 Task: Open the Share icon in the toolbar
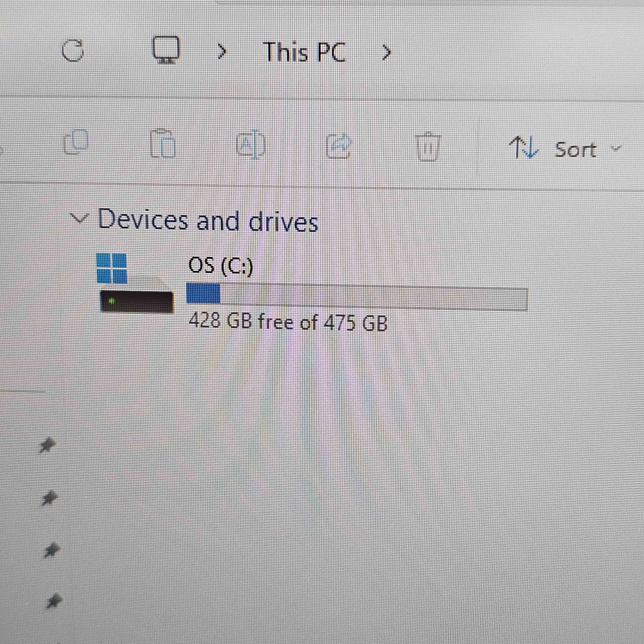pos(339,145)
